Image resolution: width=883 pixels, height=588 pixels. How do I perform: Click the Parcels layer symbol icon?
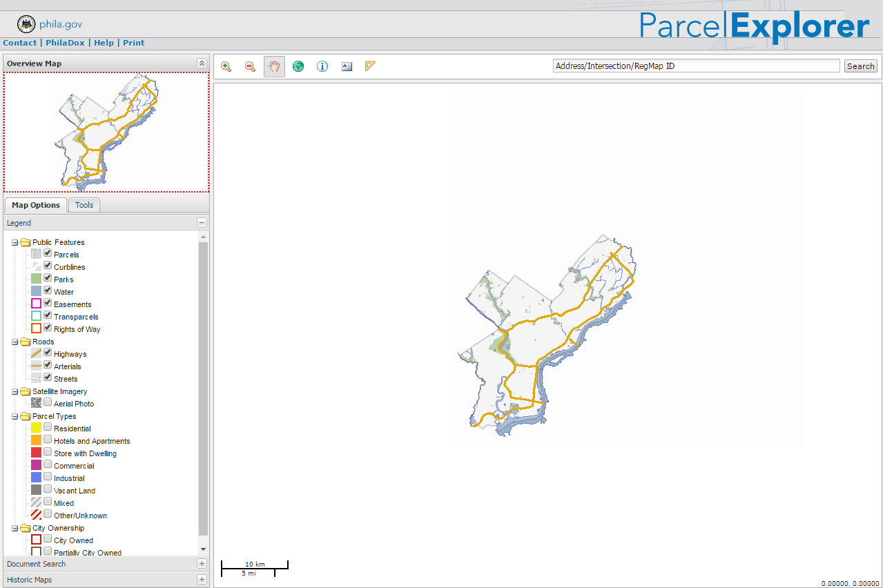coord(37,254)
